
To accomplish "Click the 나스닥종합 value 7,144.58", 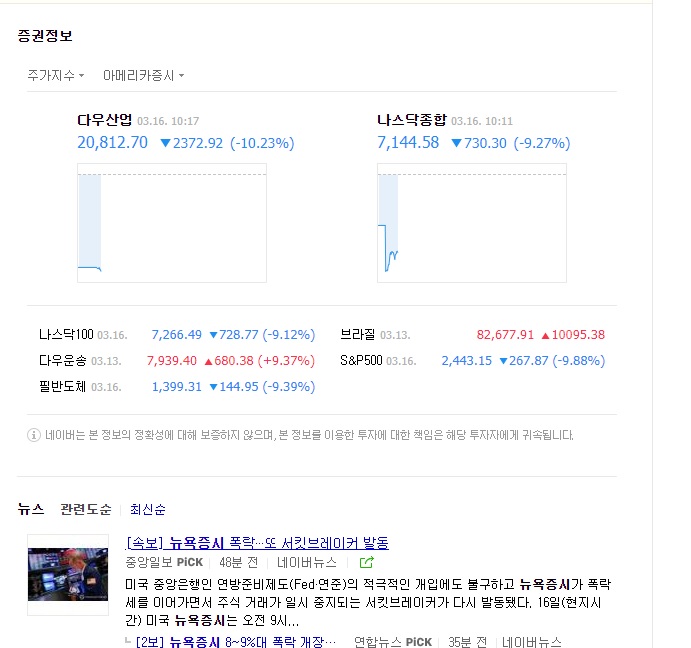I will (x=408, y=142).
